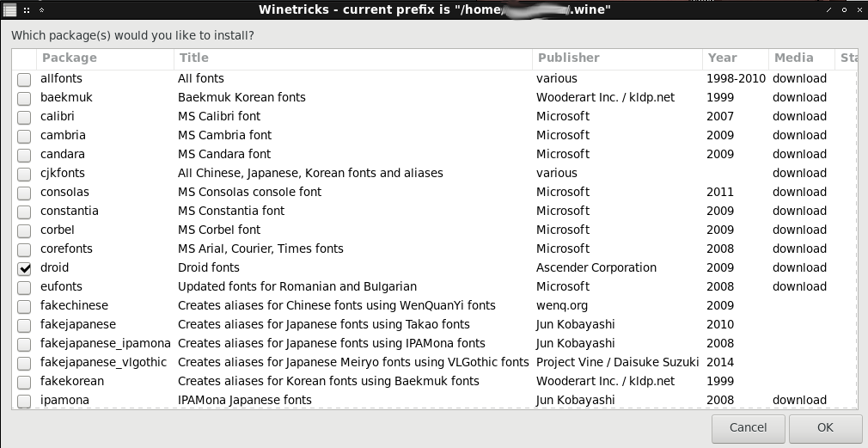Select the '2011' year for consolas
Image resolution: width=868 pixels, height=448 pixels.
coord(720,192)
